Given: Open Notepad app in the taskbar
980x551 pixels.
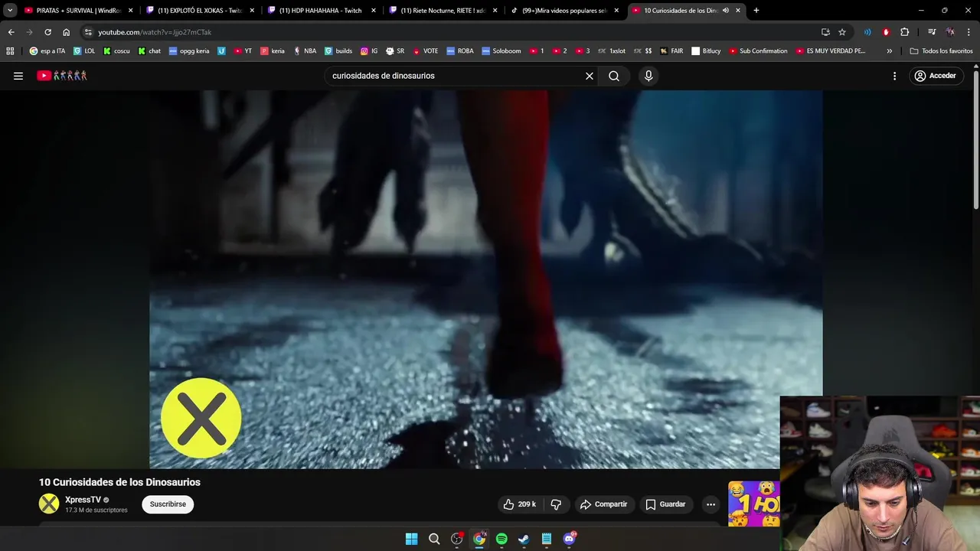Looking at the screenshot, I should pyautogui.click(x=547, y=539).
